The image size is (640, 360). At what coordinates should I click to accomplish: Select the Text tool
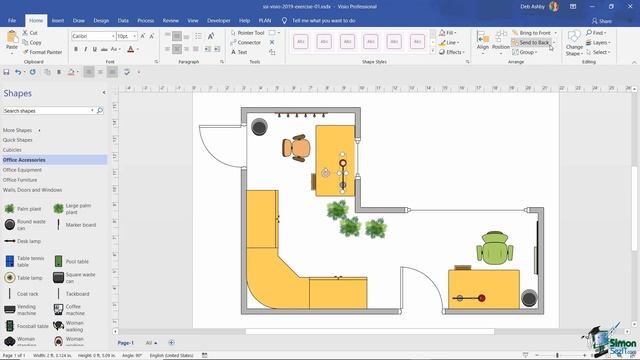239,52
